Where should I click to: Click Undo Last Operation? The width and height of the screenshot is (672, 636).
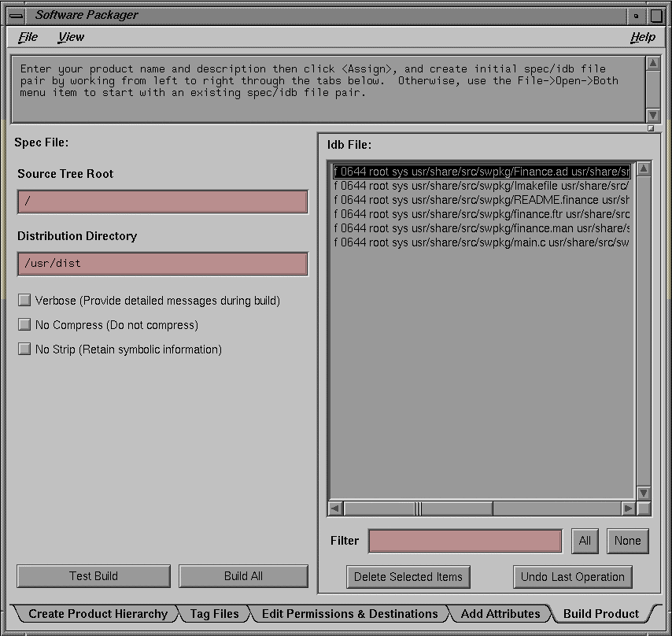tap(572, 577)
